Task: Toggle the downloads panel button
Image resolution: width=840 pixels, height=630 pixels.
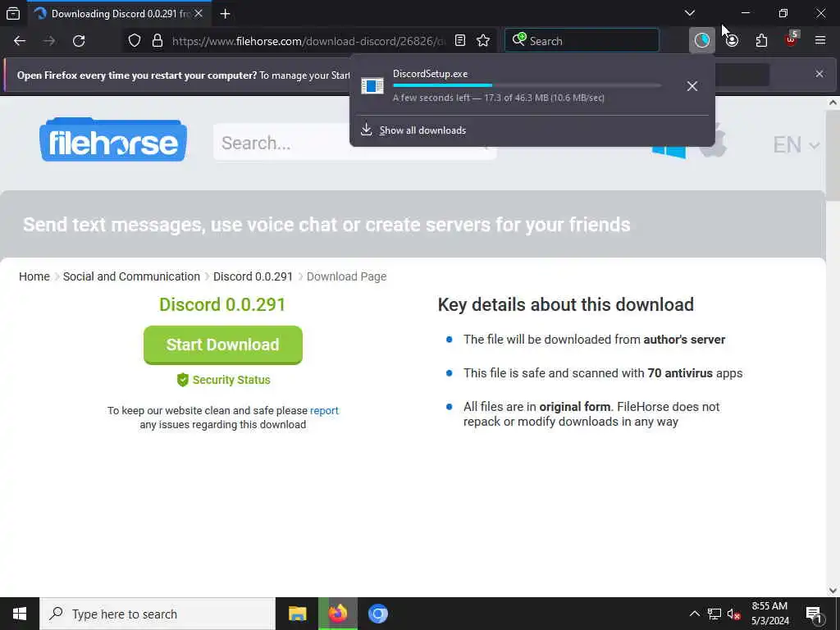Action: pos(702,41)
